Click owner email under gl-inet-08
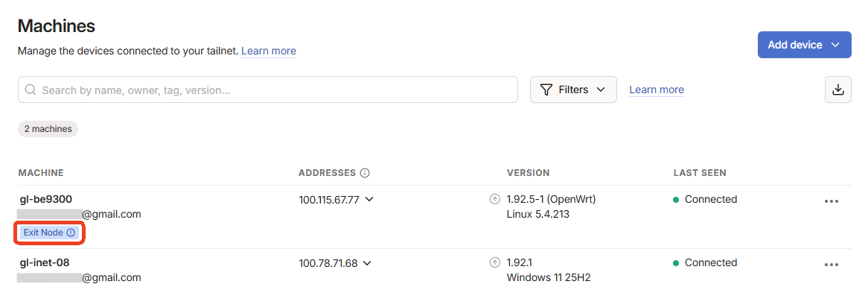Screen dimensions: 868x293 79,277
